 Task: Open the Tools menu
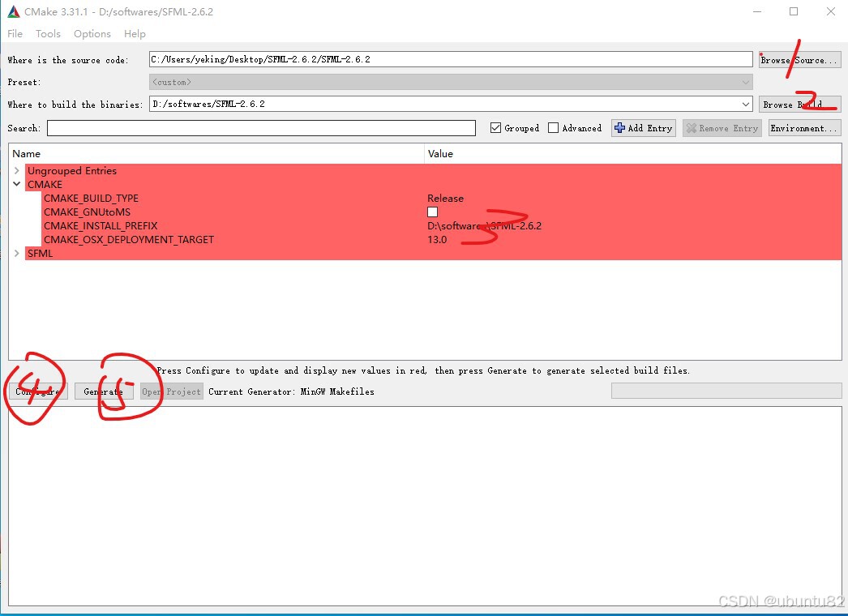pos(48,33)
